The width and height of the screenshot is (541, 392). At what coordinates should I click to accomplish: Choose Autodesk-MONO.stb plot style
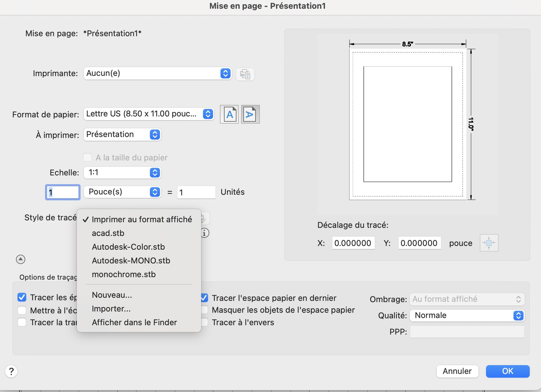point(139,261)
